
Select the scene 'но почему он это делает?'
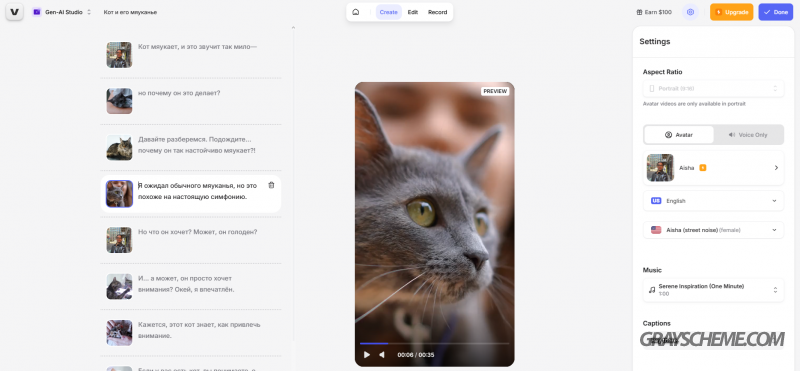click(x=191, y=101)
